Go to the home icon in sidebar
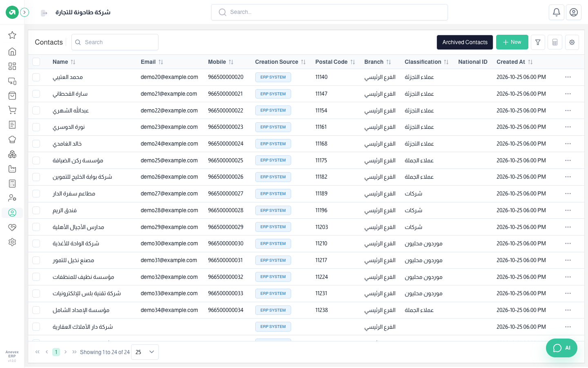This screenshot has width=588, height=368. (x=12, y=52)
